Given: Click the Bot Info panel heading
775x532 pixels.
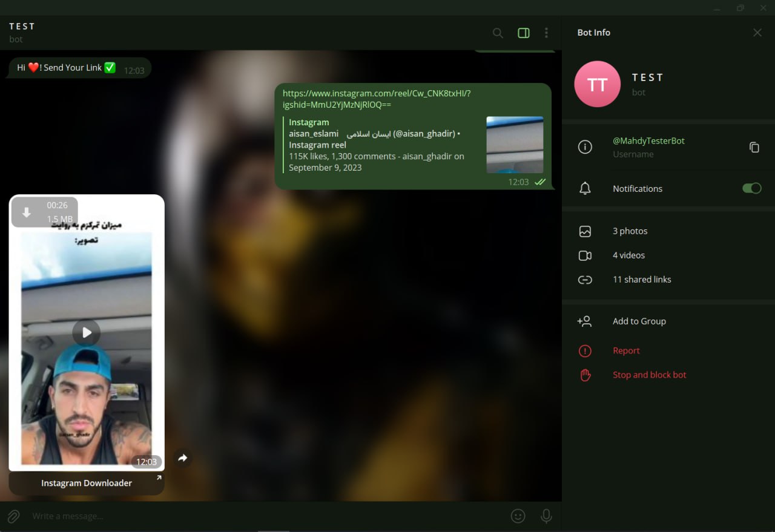Looking at the screenshot, I should (594, 33).
